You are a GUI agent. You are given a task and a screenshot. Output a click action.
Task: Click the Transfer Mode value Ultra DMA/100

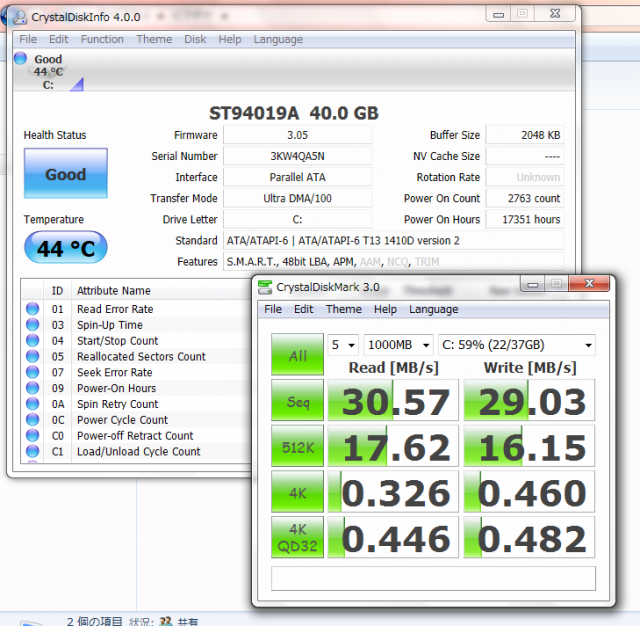[298, 198]
